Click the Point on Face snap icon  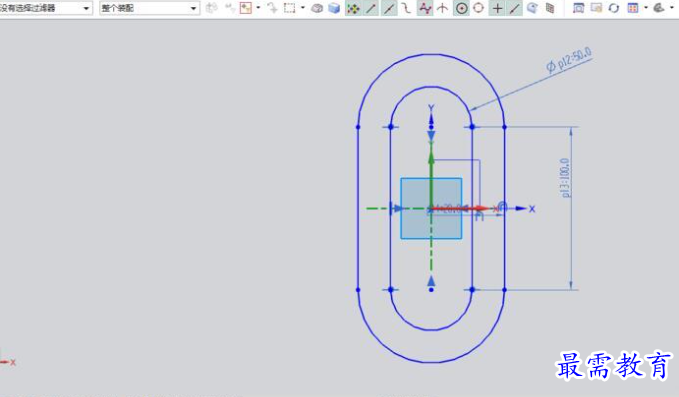pyautogui.click(x=532, y=8)
